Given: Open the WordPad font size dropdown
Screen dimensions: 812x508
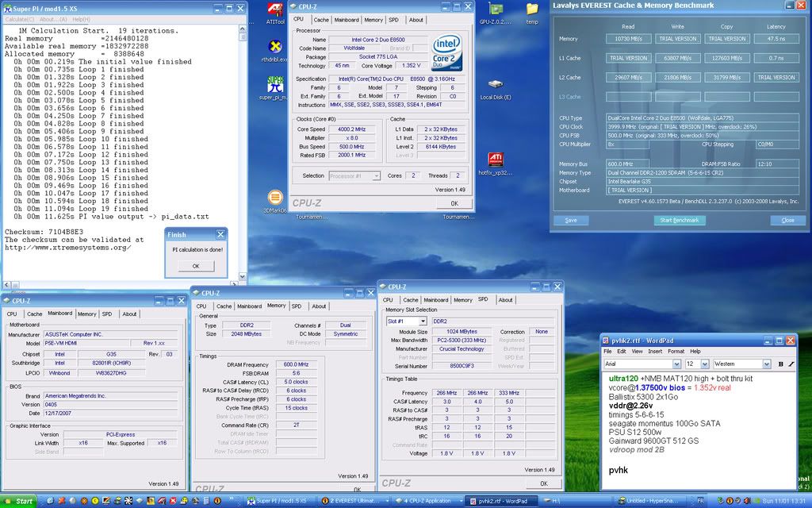Looking at the screenshot, I should click(x=704, y=364).
